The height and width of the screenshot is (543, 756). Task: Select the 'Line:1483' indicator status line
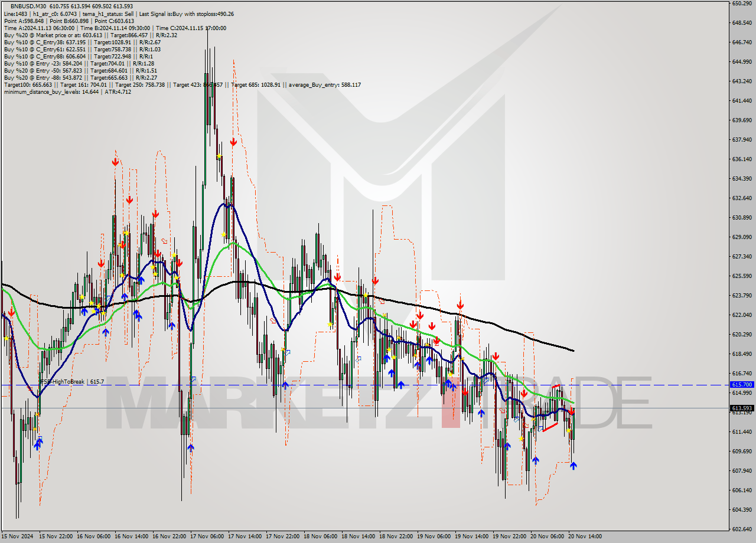tap(119, 14)
